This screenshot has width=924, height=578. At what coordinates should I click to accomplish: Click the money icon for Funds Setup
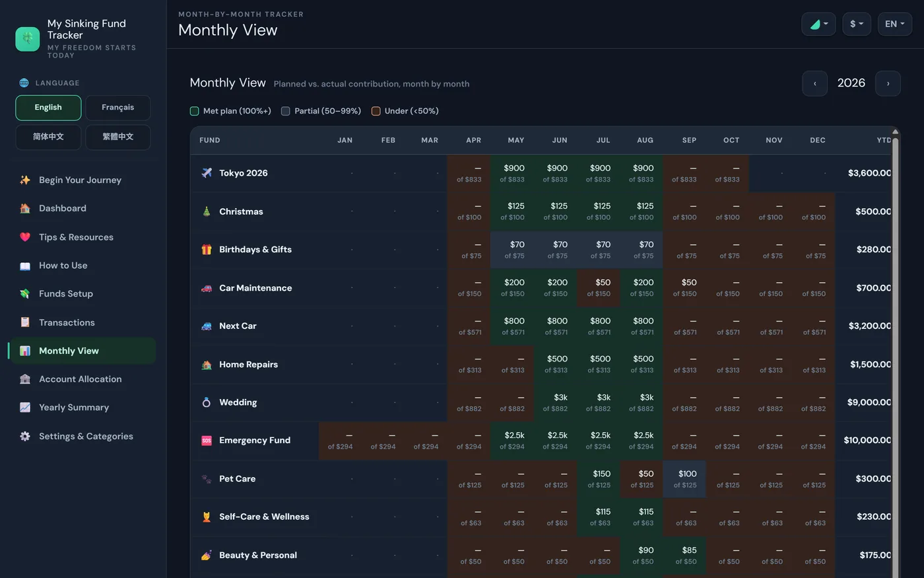click(25, 293)
